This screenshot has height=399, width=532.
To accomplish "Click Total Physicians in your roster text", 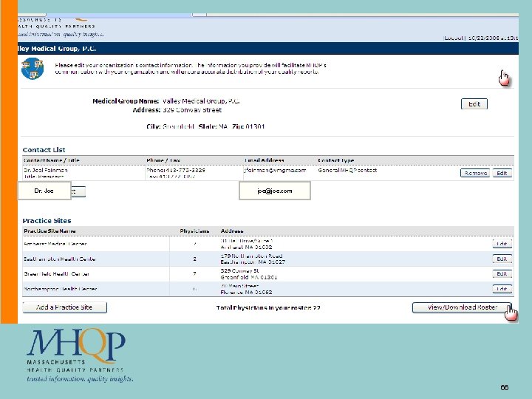I will [x=268, y=307].
